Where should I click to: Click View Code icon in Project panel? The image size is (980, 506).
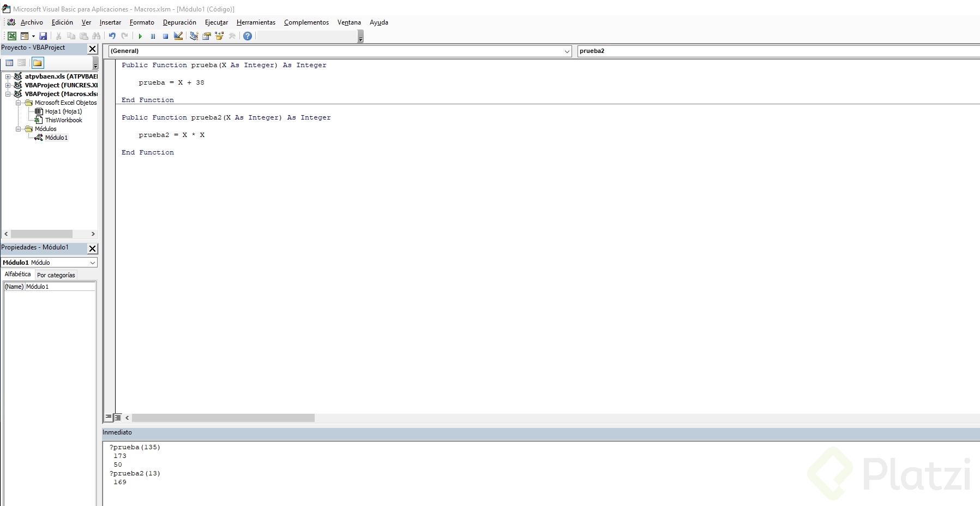9,63
